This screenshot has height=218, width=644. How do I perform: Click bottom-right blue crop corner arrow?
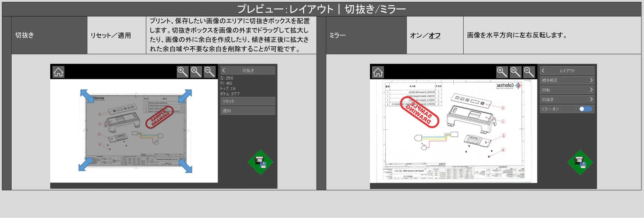pos(185,166)
